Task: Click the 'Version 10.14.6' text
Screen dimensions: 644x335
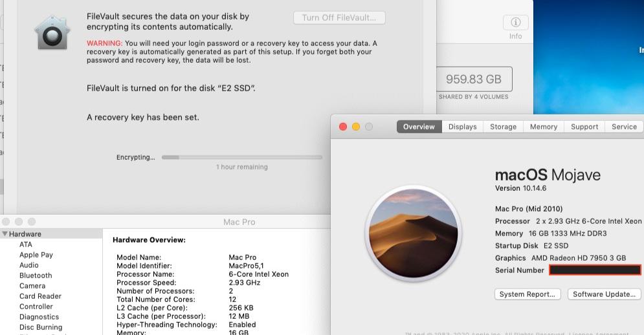Action: tap(520, 188)
